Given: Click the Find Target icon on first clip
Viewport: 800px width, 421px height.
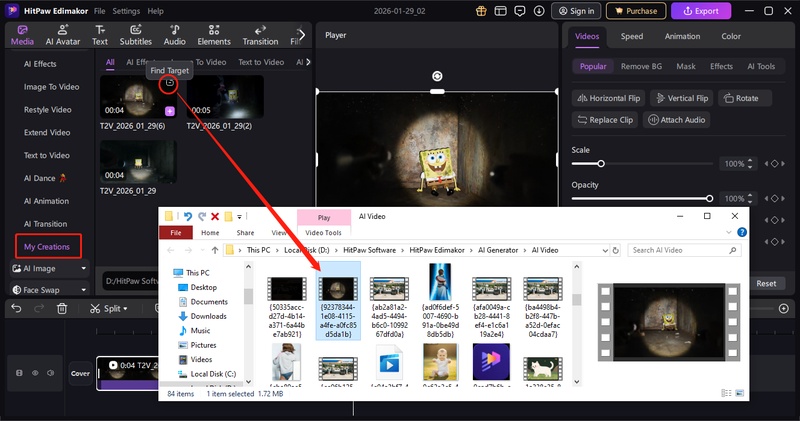Looking at the screenshot, I should (170, 83).
